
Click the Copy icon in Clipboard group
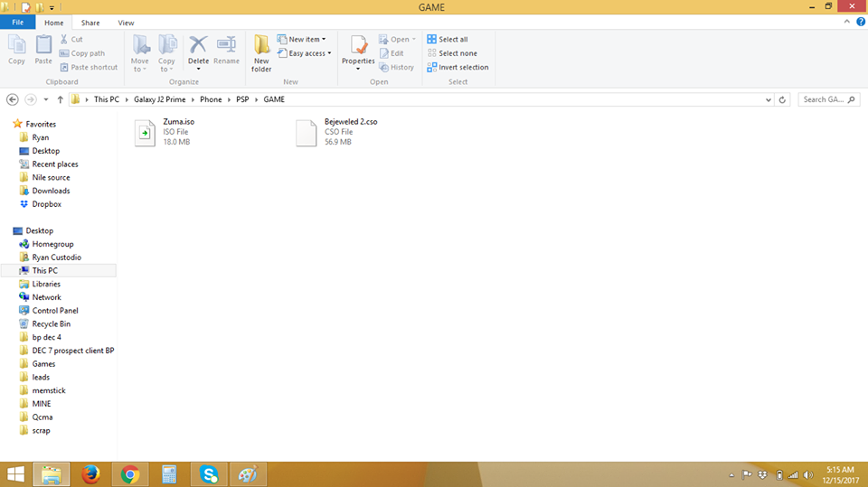click(x=16, y=44)
